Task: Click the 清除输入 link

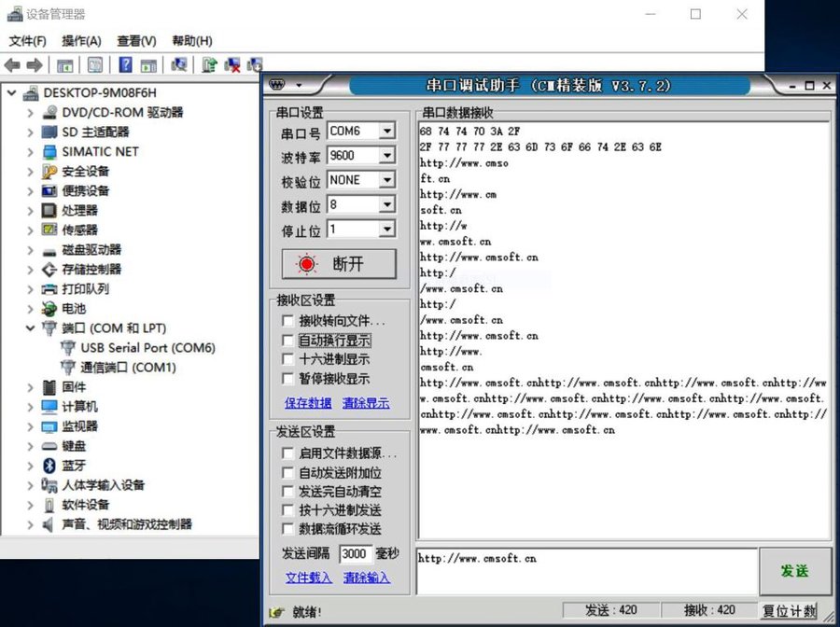Action: [367, 578]
